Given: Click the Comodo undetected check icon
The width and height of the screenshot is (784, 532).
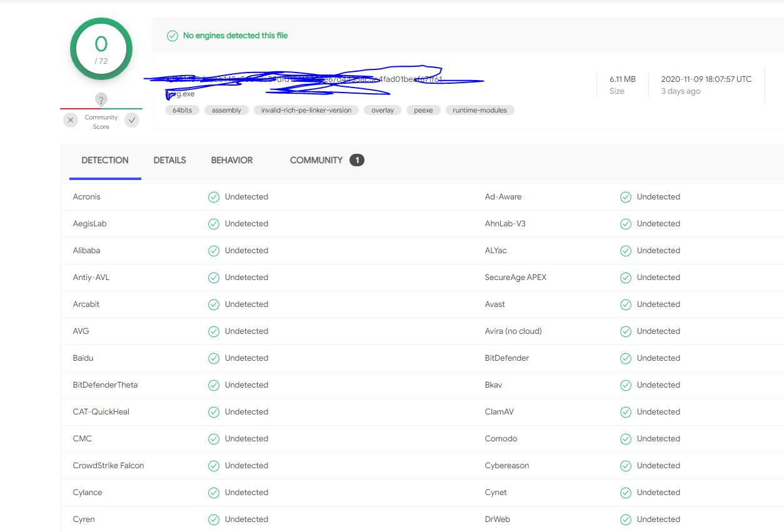Looking at the screenshot, I should click(626, 439).
